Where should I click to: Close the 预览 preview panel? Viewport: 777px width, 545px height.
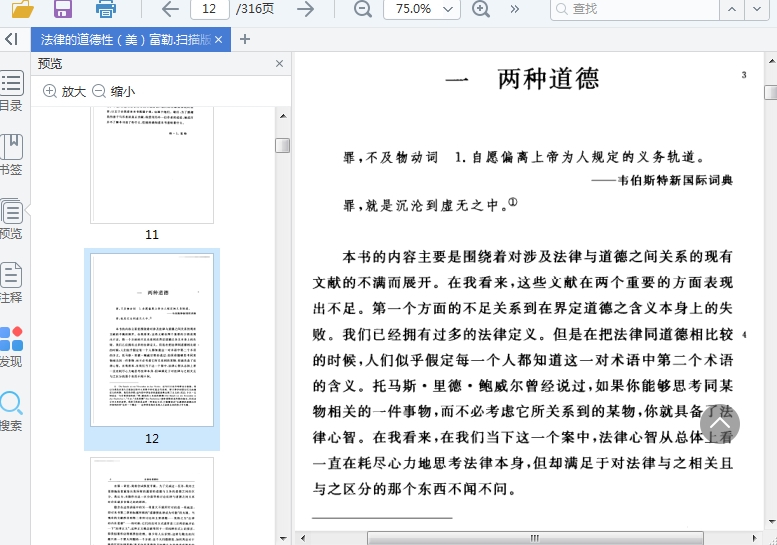[279, 63]
